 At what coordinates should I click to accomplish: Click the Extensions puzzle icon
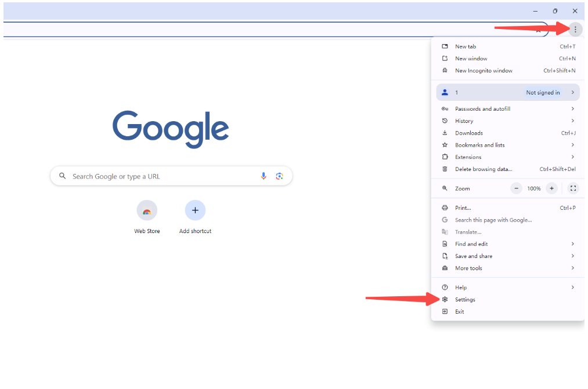(445, 157)
